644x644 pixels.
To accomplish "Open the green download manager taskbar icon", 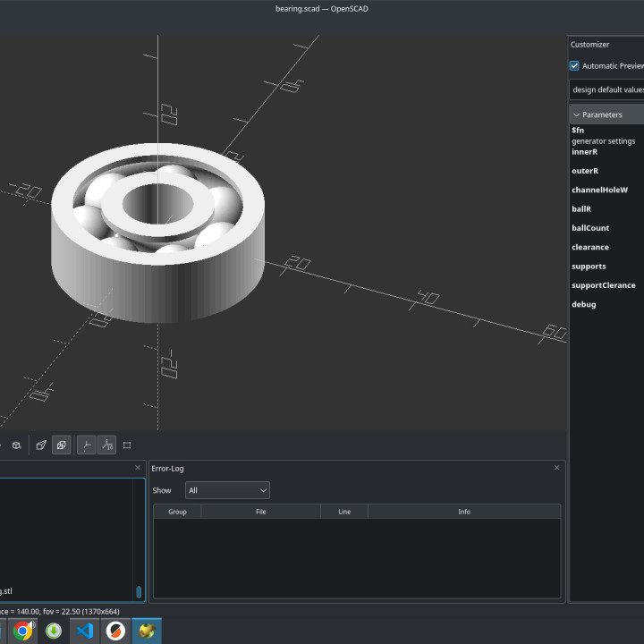I will (x=54, y=631).
